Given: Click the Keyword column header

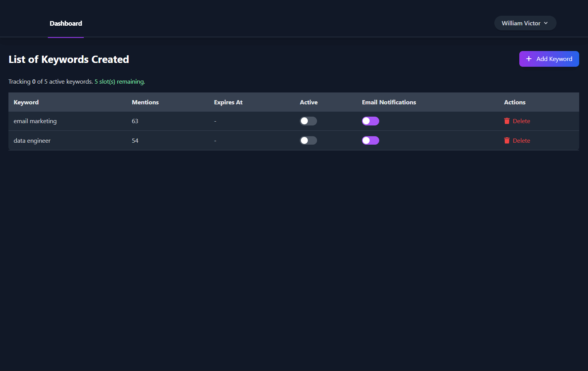Looking at the screenshot, I should coord(26,102).
